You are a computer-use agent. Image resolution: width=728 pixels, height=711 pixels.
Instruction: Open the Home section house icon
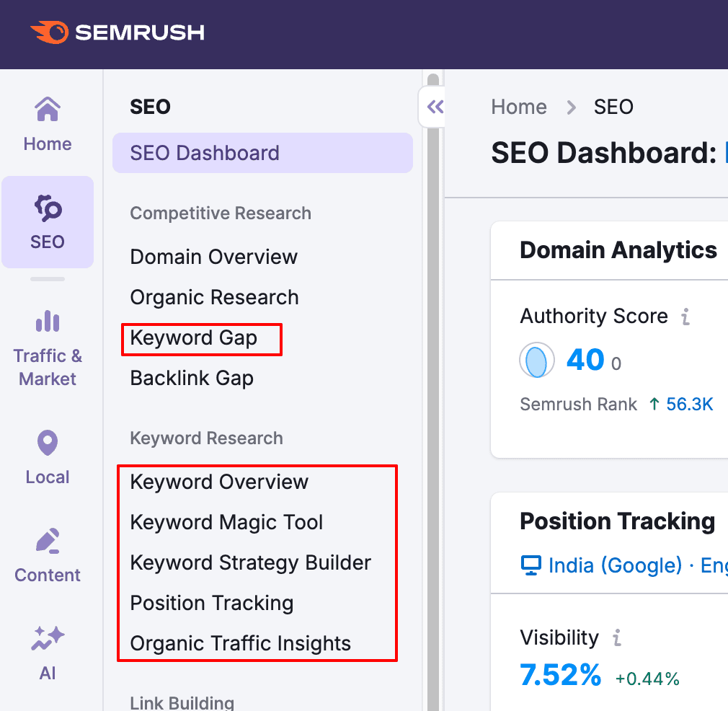coord(48,109)
